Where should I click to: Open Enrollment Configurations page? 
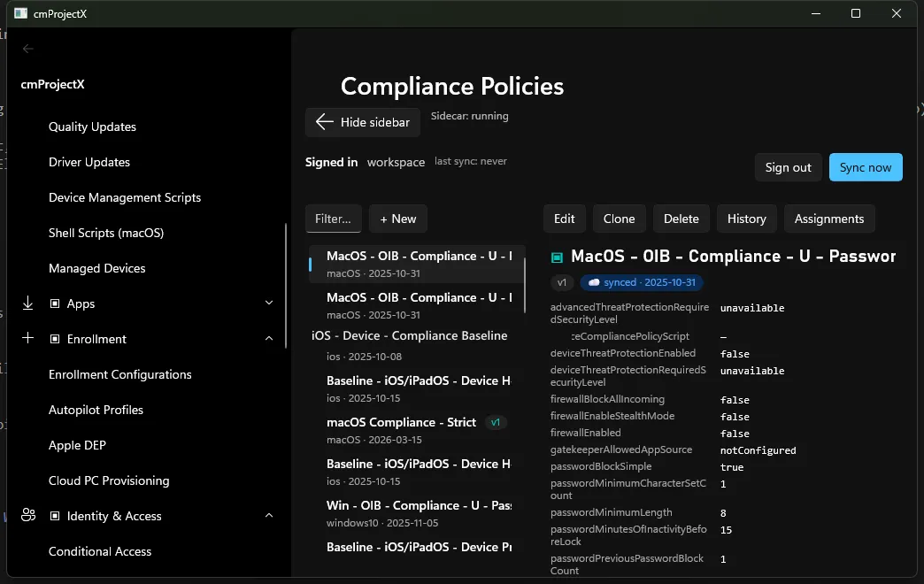119,374
